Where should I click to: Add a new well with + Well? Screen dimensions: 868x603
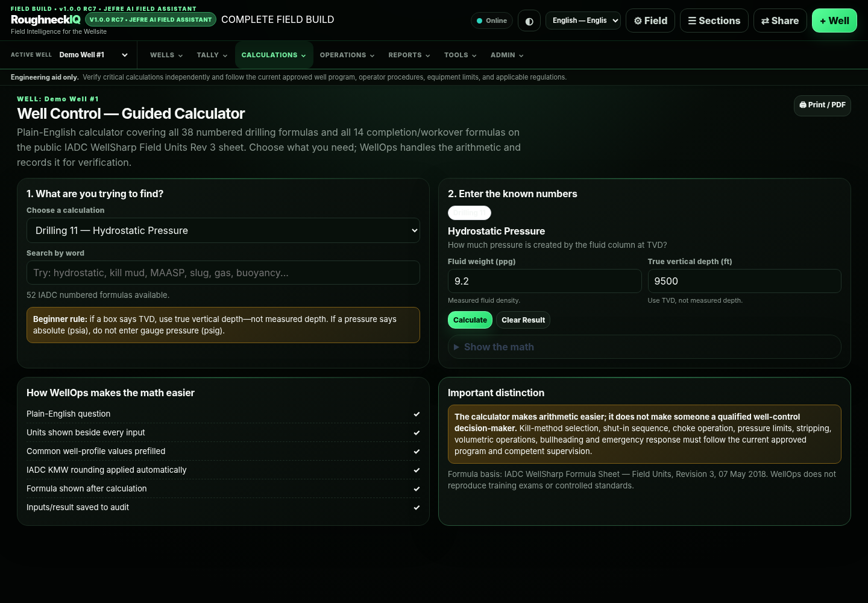pyautogui.click(x=834, y=21)
